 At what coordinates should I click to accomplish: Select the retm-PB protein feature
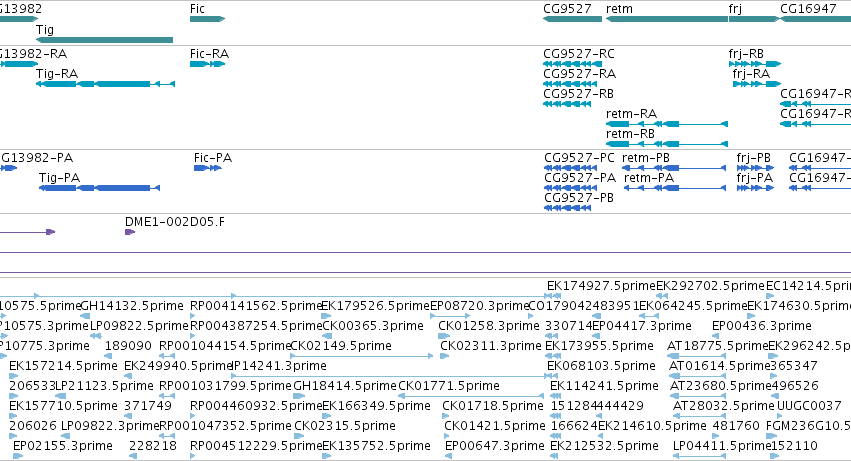[675, 168]
